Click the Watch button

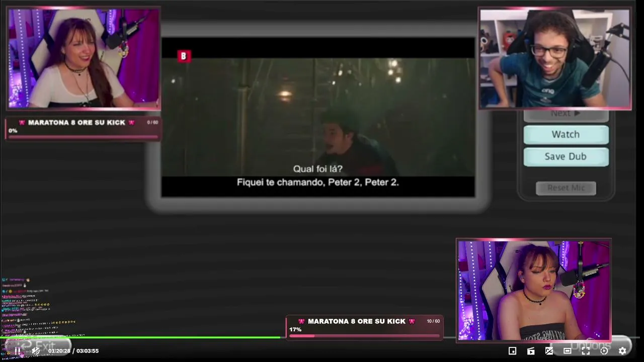click(566, 134)
